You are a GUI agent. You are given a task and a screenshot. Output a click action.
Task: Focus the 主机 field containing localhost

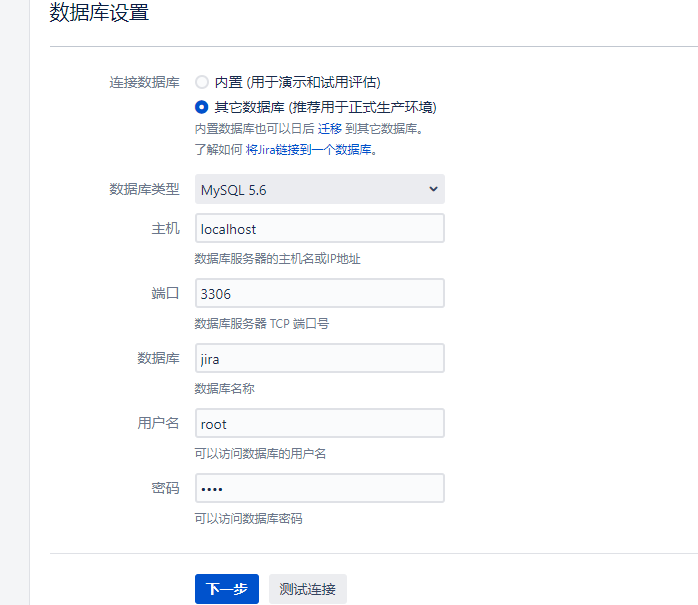point(320,228)
